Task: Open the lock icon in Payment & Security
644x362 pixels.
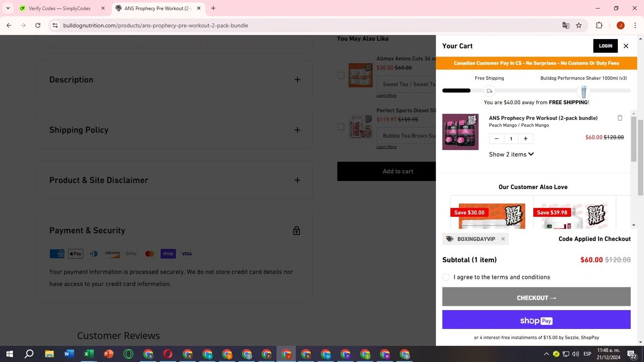Action: click(x=296, y=231)
